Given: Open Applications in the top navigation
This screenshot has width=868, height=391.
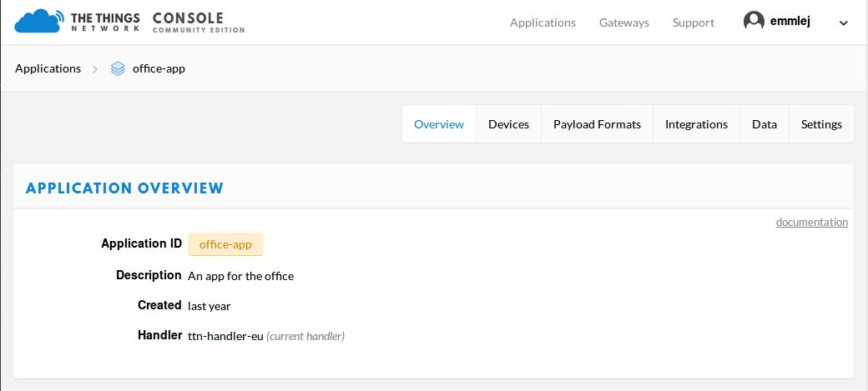Looking at the screenshot, I should pyautogui.click(x=542, y=23).
